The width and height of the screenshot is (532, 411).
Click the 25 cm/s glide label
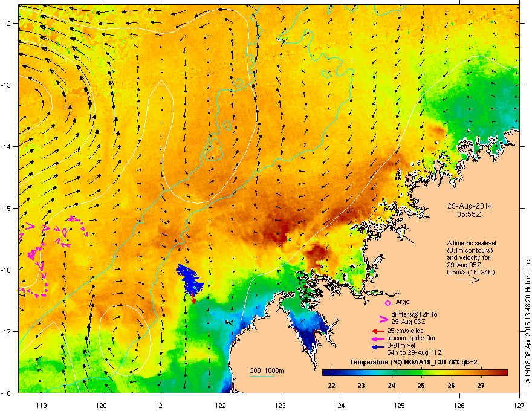405,331
